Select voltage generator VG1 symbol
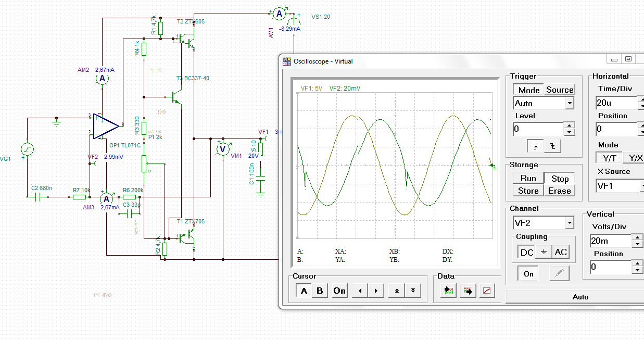The width and height of the screenshot is (644, 340). (27, 149)
